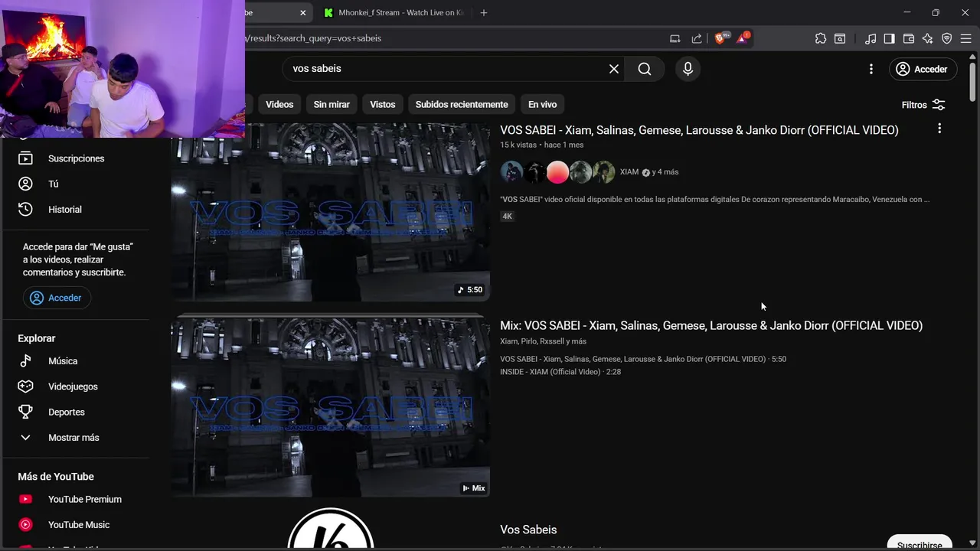
Task: Click the Brave Shields lion icon
Action: (x=720, y=38)
